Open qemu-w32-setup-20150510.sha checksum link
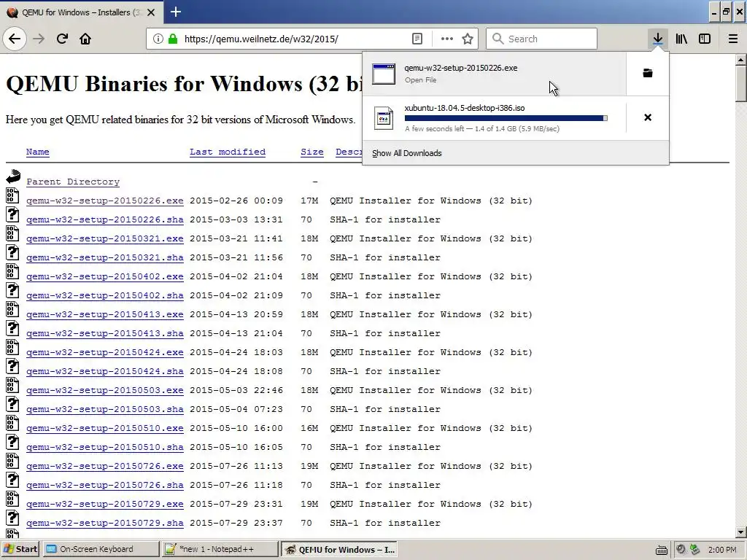The height and width of the screenshot is (560, 747). click(105, 447)
